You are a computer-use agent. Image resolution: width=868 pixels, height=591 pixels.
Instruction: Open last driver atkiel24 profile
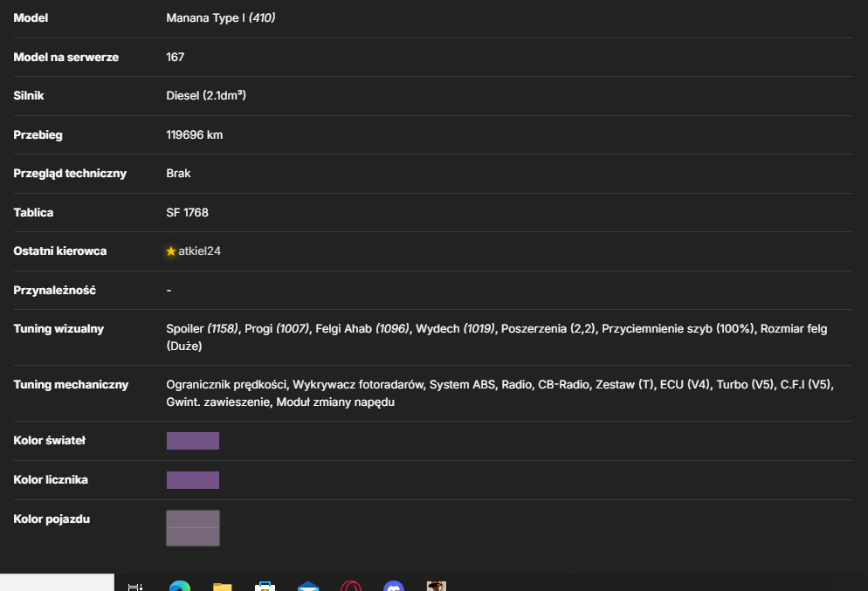(199, 251)
